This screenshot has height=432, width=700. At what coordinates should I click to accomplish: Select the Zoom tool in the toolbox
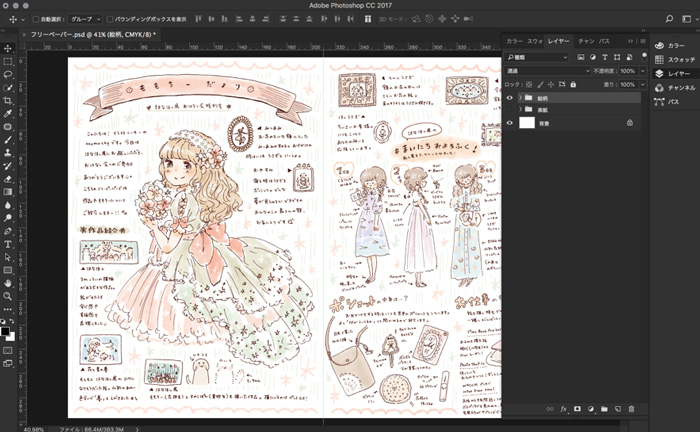click(8, 296)
